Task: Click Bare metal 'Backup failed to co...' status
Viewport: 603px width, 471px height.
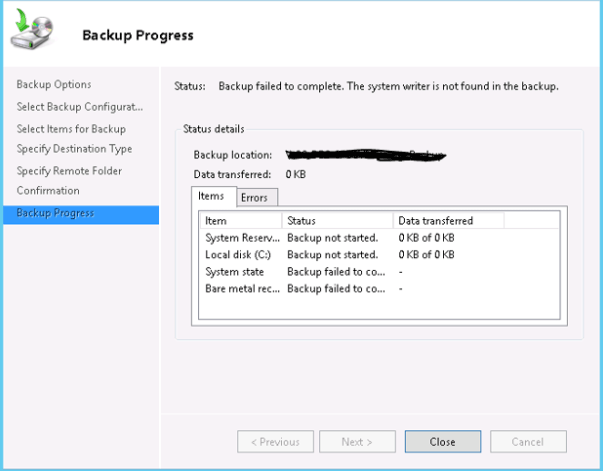Action: [x=336, y=289]
